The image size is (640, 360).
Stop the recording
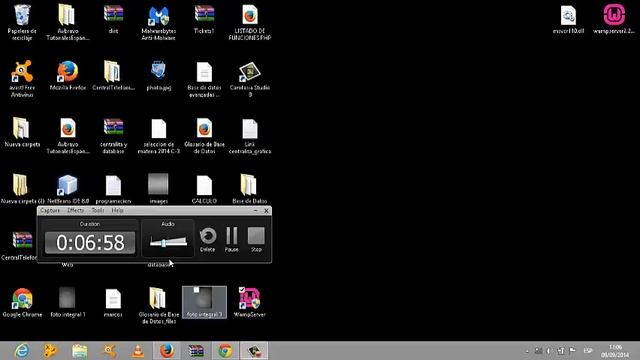256,240
